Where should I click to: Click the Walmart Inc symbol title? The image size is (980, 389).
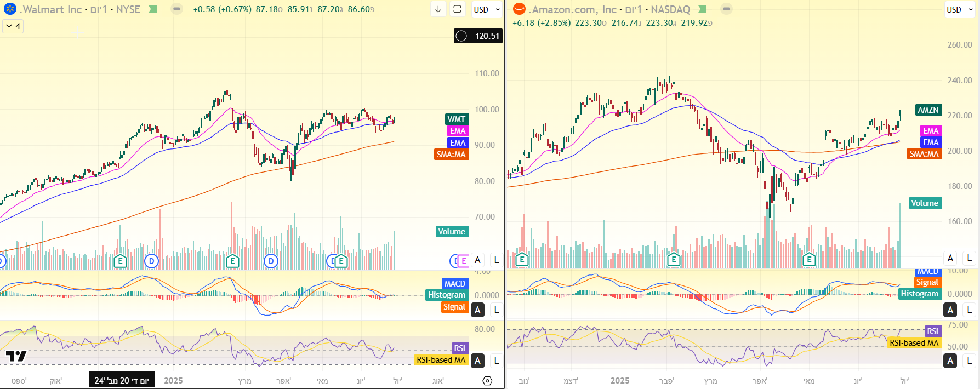pyautogui.click(x=50, y=9)
